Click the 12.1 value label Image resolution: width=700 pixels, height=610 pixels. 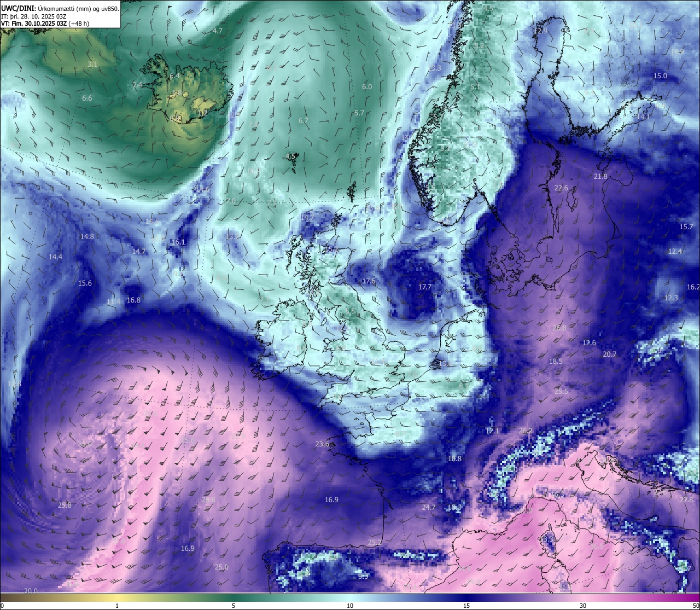pyautogui.click(x=492, y=431)
